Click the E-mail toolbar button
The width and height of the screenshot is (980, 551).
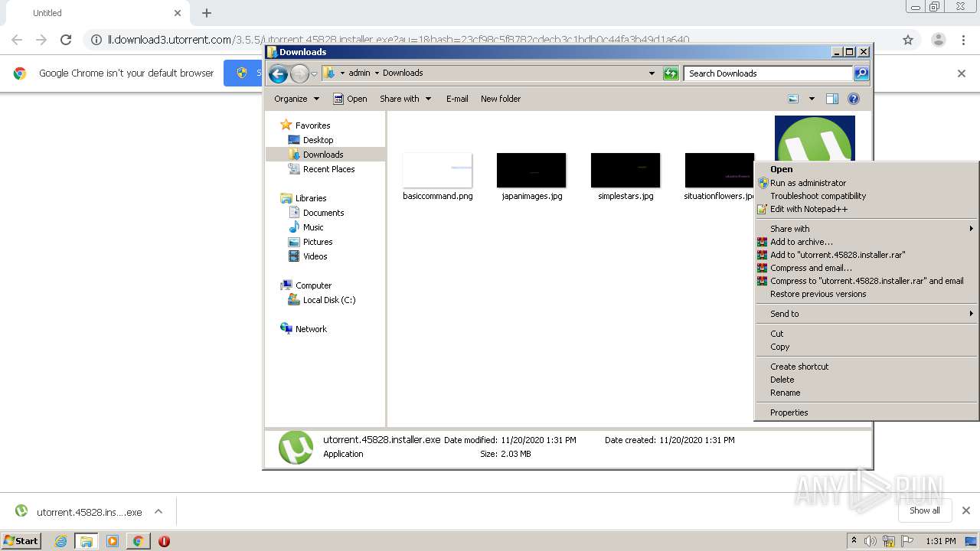tap(457, 99)
